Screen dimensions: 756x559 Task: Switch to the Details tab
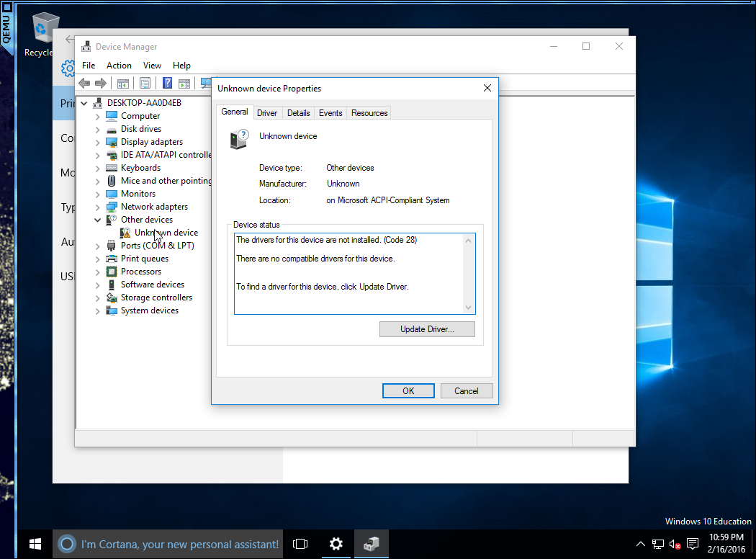(299, 113)
